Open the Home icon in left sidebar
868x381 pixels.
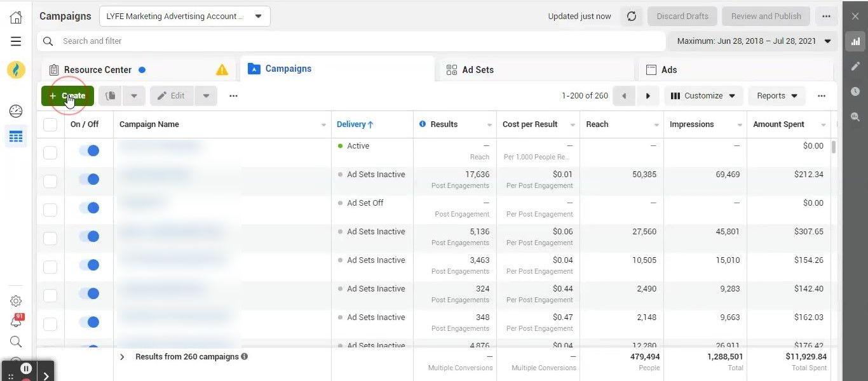(16, 17)
